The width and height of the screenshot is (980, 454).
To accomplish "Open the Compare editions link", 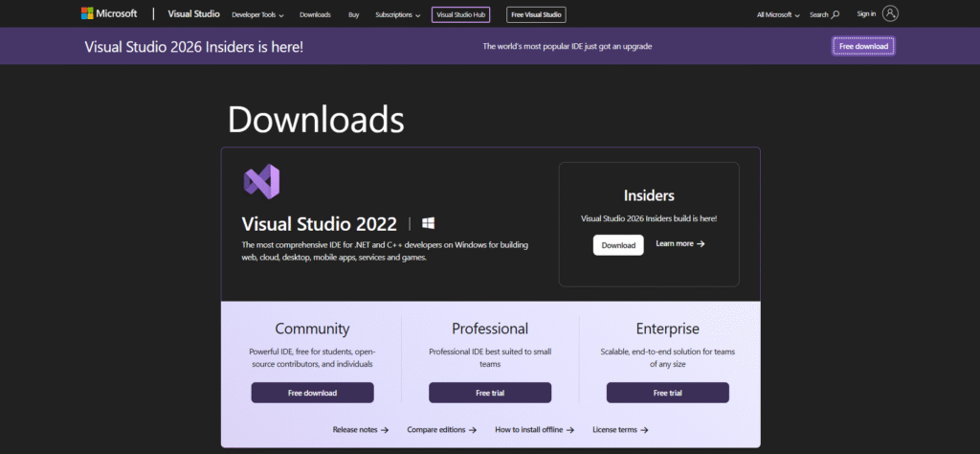I will (441, 430).
